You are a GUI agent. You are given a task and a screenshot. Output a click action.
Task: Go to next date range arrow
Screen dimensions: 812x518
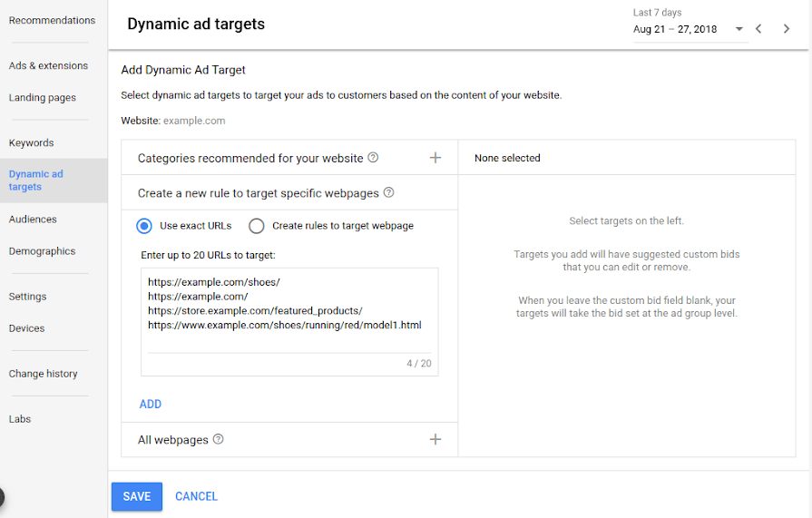[786, 29]
